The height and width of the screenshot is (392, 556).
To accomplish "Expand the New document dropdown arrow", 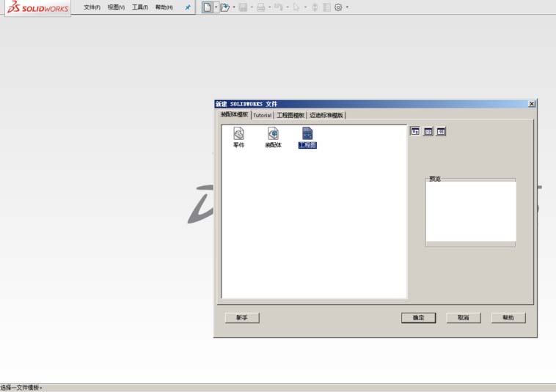I will [x=216, y=7].
